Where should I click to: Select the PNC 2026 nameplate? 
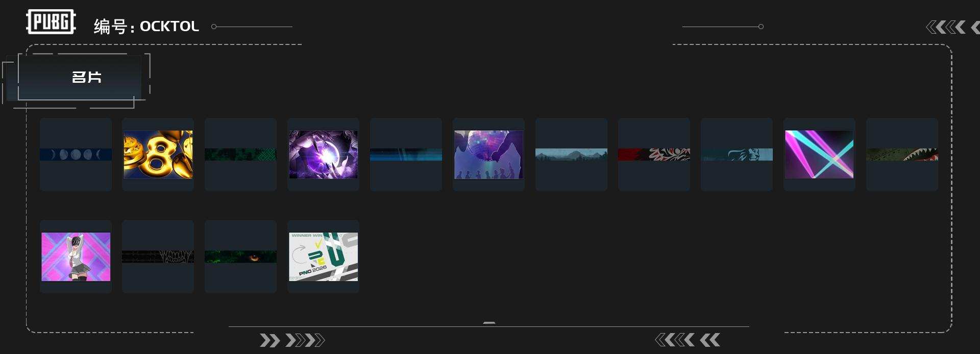[324, 256]
